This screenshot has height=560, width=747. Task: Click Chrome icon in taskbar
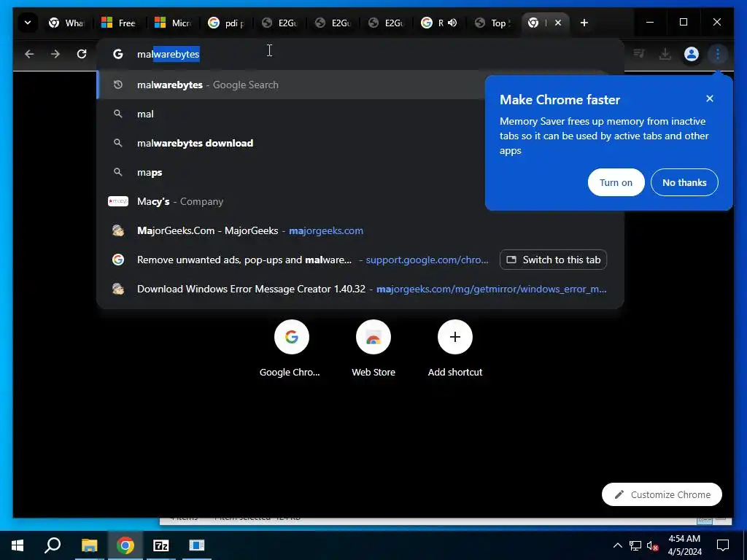(x=125, y=545)
